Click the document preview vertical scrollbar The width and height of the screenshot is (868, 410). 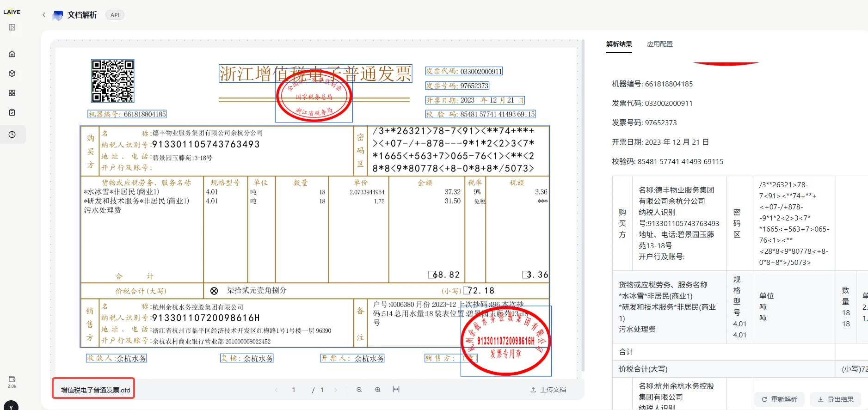[583, 206]
